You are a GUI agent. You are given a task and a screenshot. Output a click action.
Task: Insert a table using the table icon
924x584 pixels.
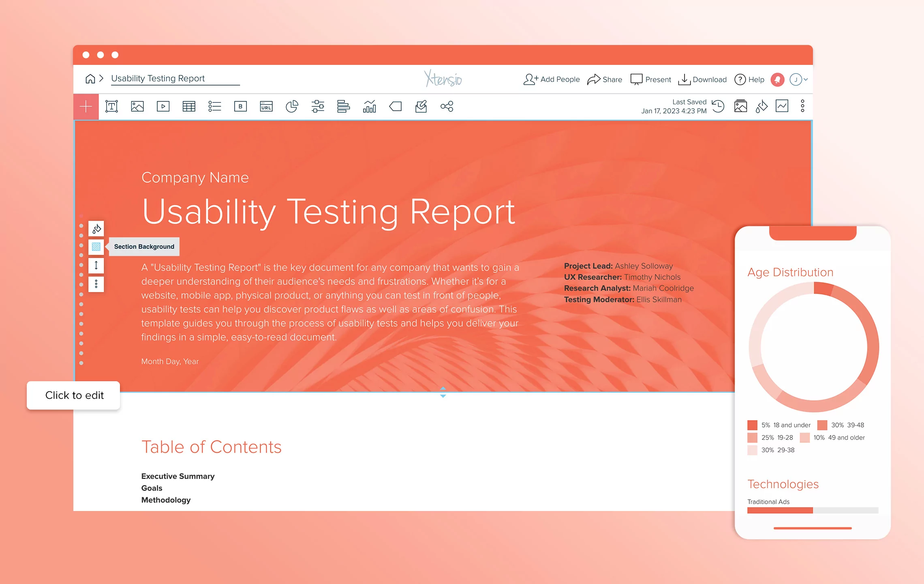tap(189, 106)
